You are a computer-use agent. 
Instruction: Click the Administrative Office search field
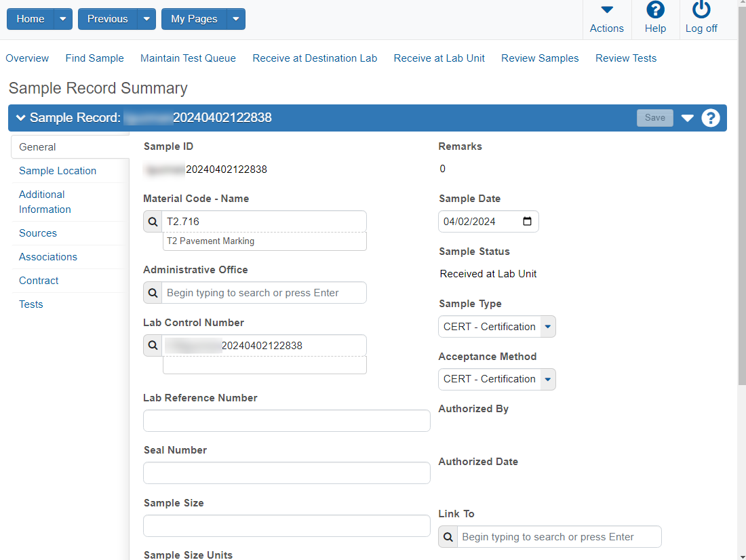[264, 293]
